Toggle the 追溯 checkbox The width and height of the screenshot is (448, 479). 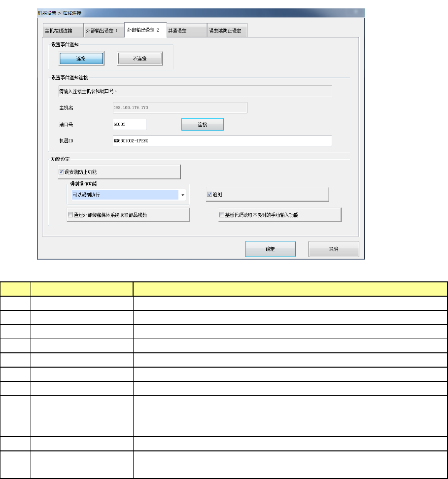(209, 194)
